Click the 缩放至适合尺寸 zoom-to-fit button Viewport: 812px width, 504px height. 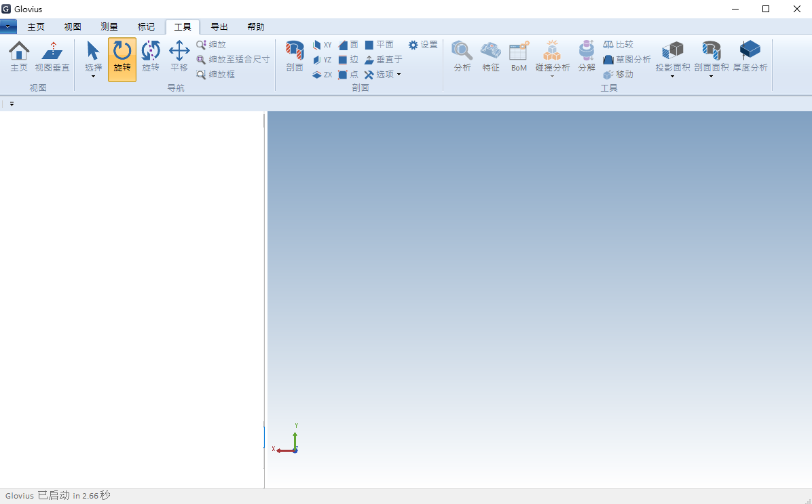tap(233, 60)
